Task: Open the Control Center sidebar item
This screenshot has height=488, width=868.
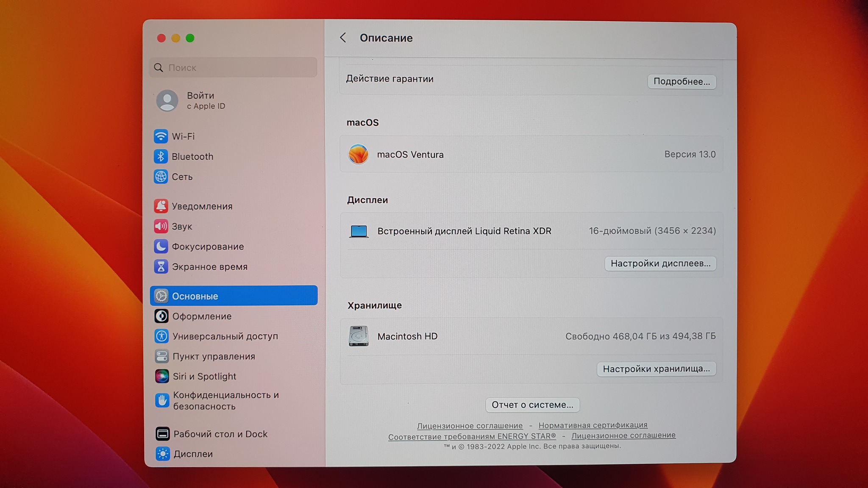Action: 213,356
